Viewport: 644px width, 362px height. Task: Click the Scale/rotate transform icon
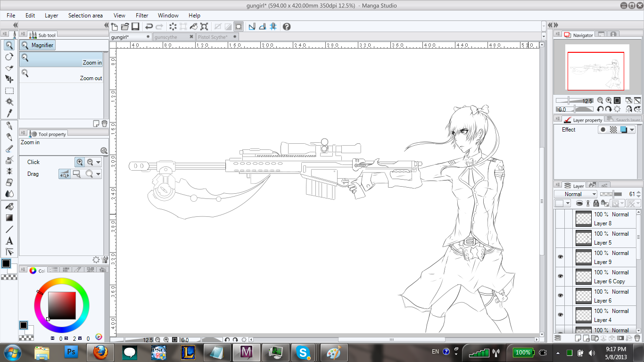click(204, 27)
